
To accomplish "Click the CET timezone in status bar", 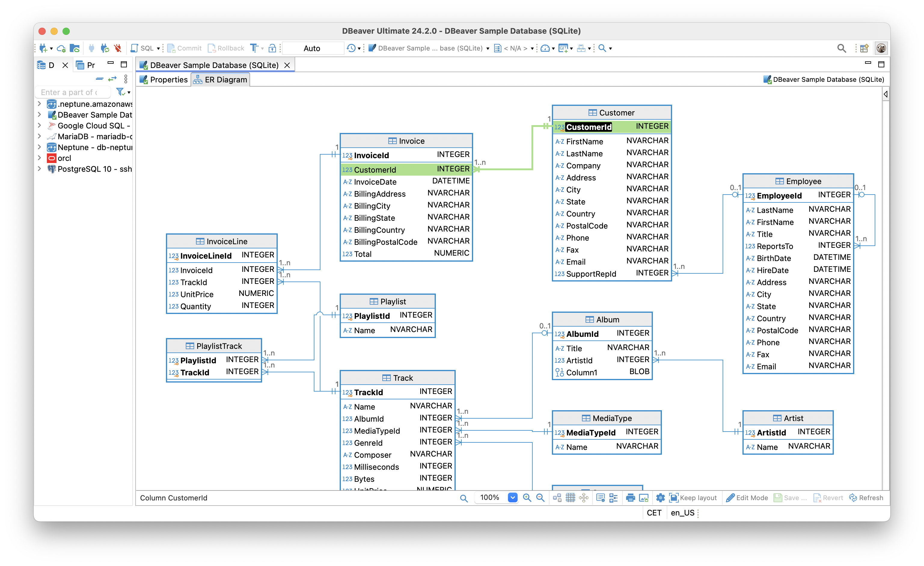I will (654, 512).
